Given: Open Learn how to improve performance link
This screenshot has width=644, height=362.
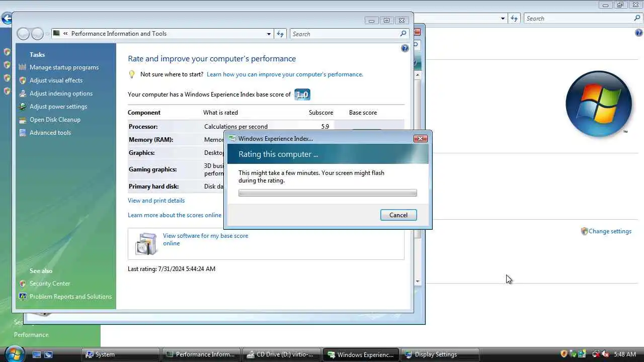Looking at the screenshot, I should pyautogui.click(x=285, y=74).
